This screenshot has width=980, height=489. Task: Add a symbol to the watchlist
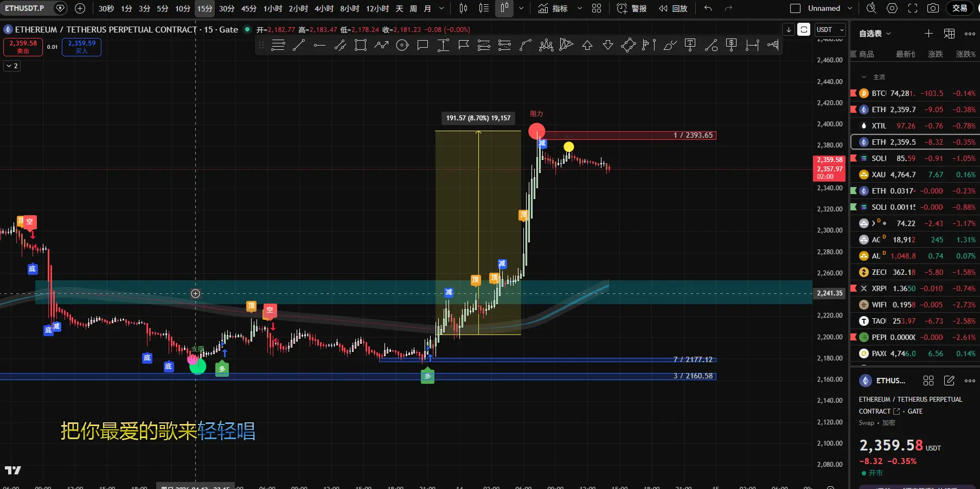(928, 34)
